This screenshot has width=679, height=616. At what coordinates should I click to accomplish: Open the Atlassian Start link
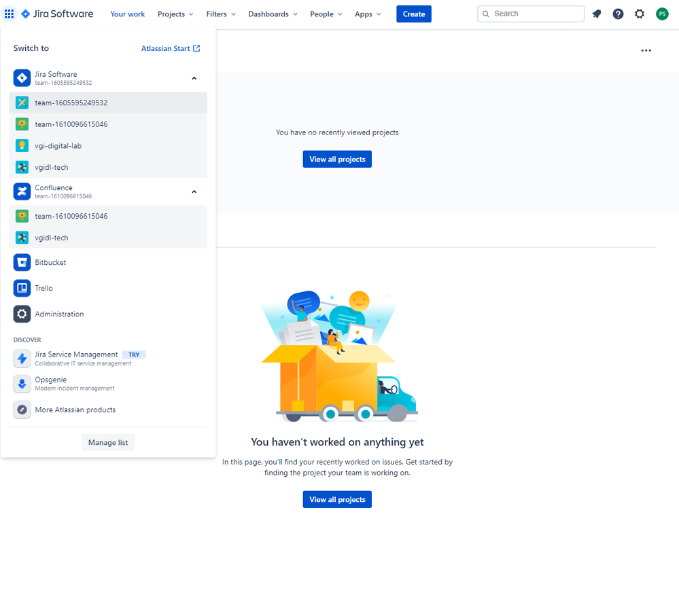(x=171, y=48)
